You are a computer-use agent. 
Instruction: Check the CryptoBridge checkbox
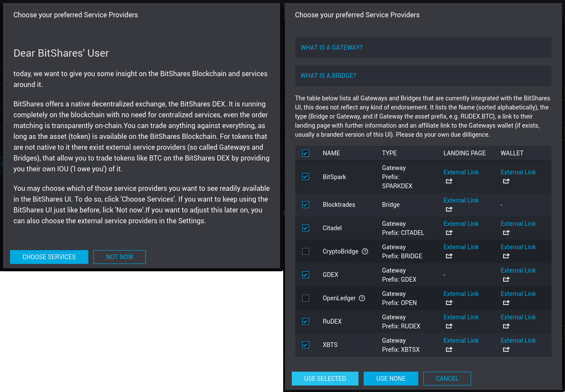[x=306, y=251]
